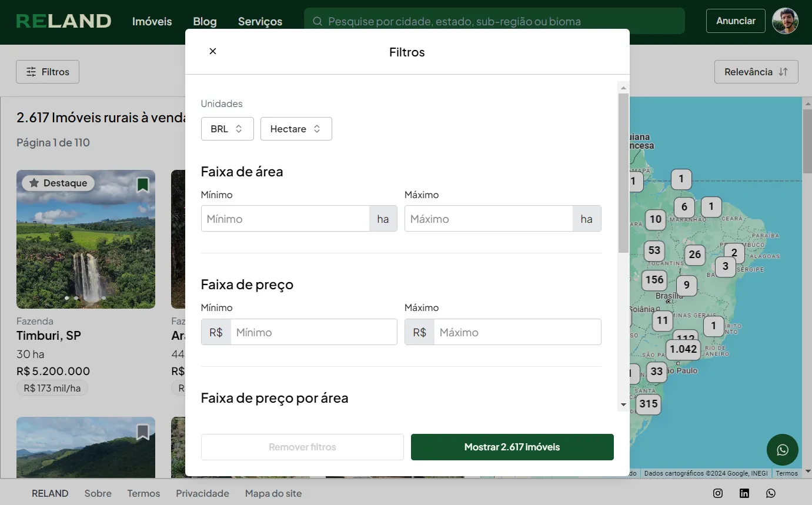
Task: Open the BRL currency dropdown
Action: [227, 129]
